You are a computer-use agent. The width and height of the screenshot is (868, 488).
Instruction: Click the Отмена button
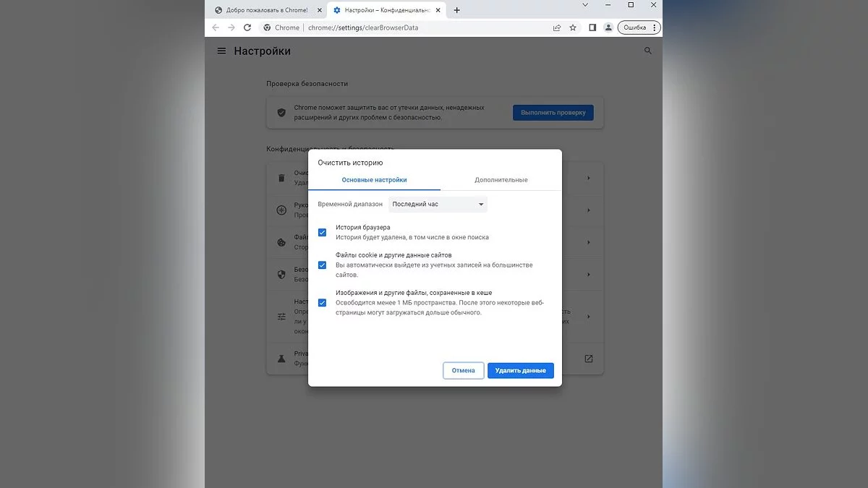463,370
